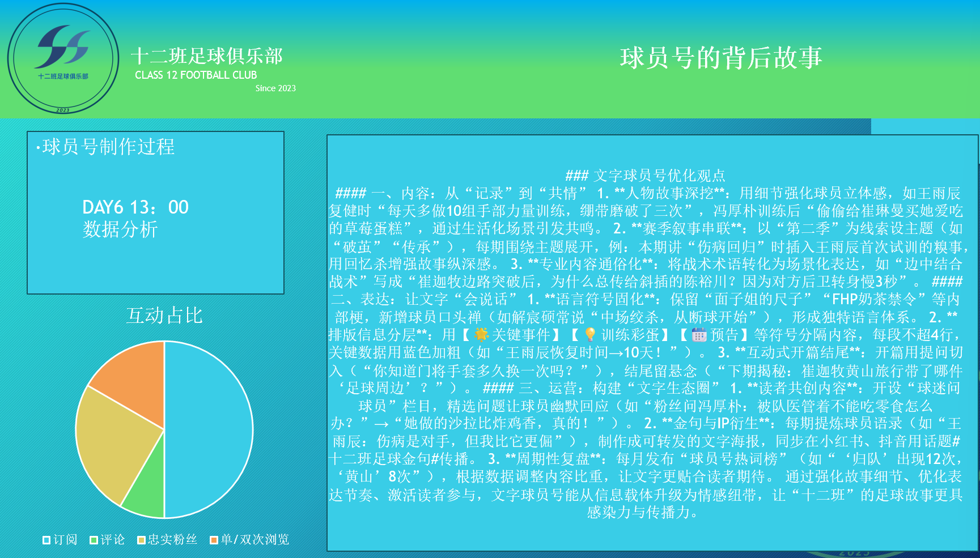Click the 互动占比 chart title
The width and height of the screenshot is (980, 558).
164,316
